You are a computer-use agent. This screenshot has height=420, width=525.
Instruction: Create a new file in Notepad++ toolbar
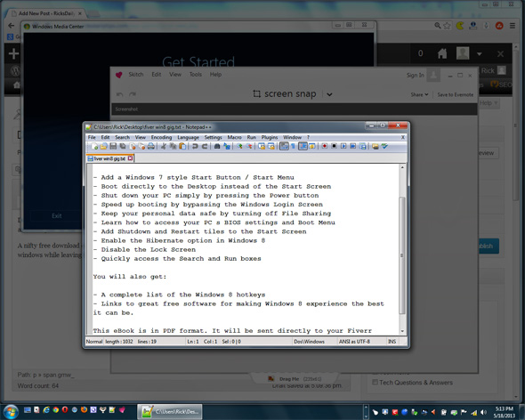point(94,146)
